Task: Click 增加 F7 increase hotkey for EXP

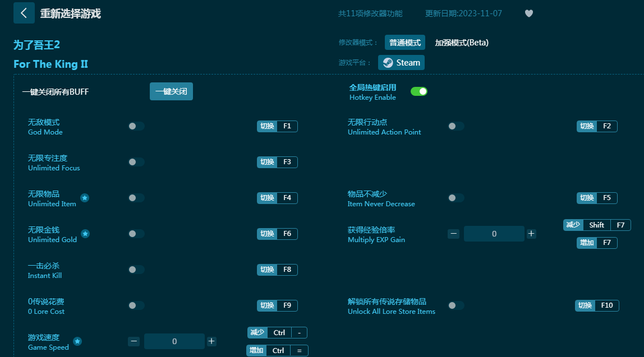Action: pyautogui.click(x=597, y=243)
